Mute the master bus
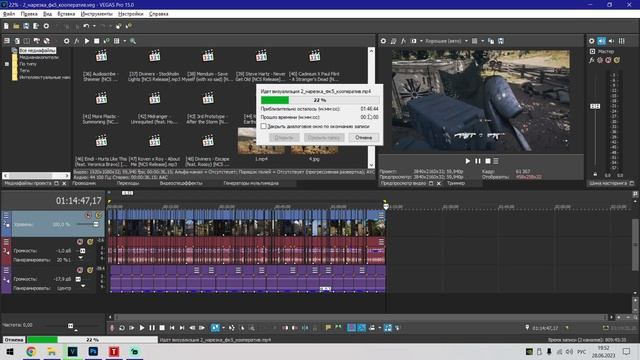The width and height of the screenshot is (640, 360). pos(608,60)
